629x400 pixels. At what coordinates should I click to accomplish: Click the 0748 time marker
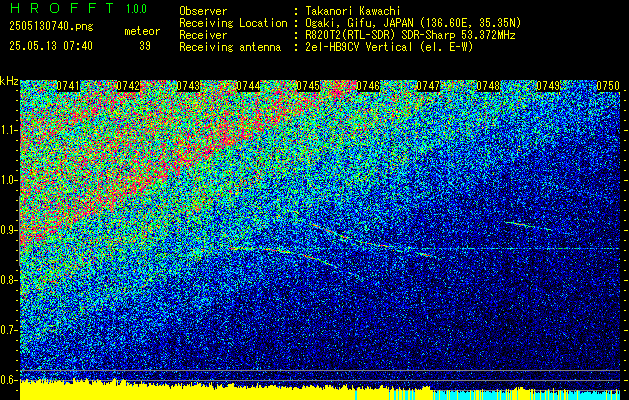(489, 86)
